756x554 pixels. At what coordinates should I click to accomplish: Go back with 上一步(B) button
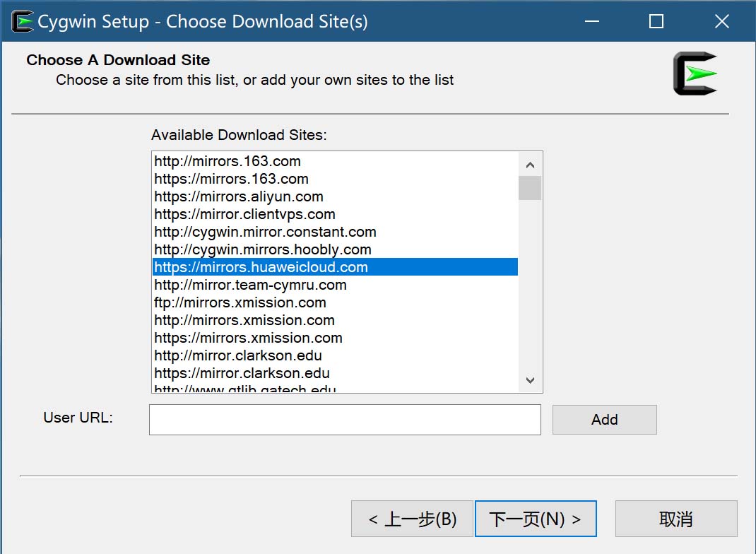pos(412,519)
